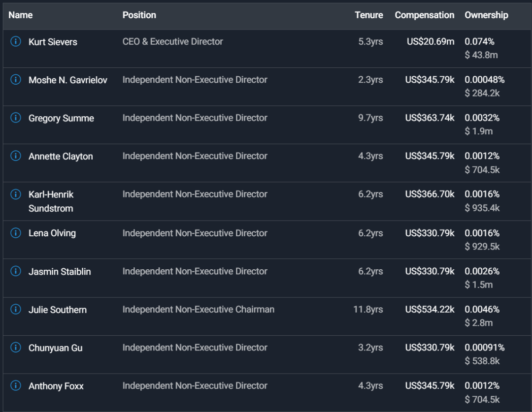Select the name Chunyuan Gu
This screenshot has width=532, height=412.
pos(56,348)
